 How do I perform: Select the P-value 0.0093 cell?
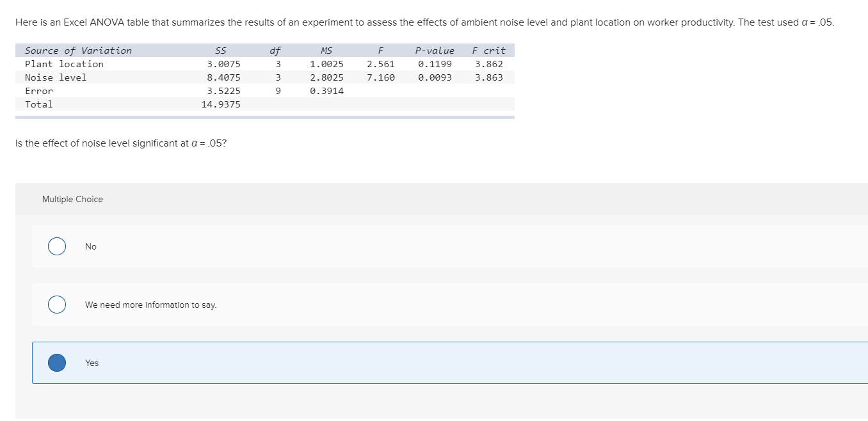point(435,77)
